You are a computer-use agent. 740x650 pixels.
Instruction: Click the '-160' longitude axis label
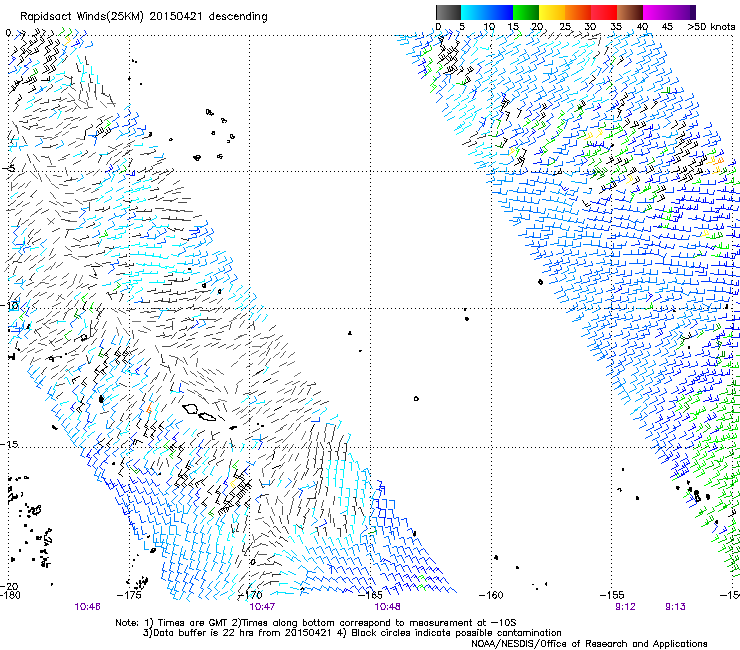pos(491,595)
